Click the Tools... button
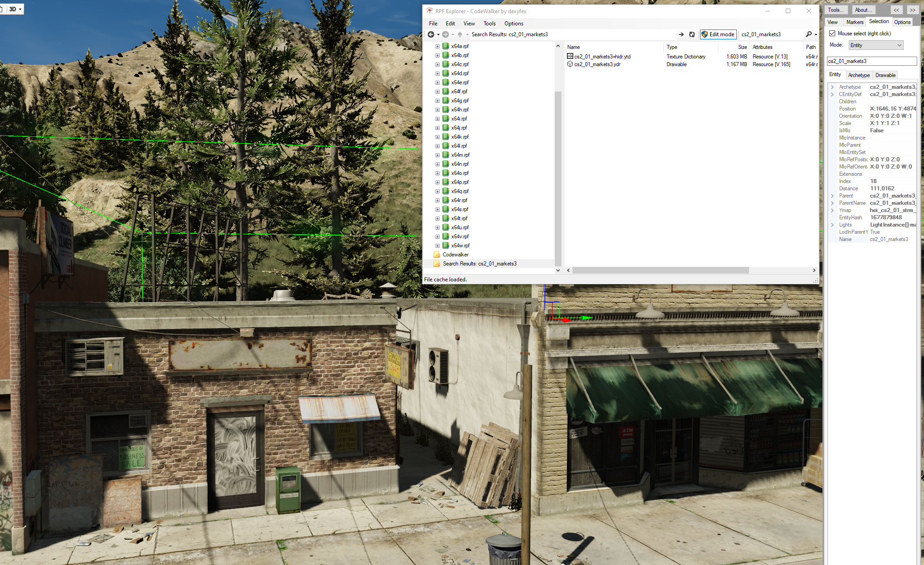 [835, 10]
